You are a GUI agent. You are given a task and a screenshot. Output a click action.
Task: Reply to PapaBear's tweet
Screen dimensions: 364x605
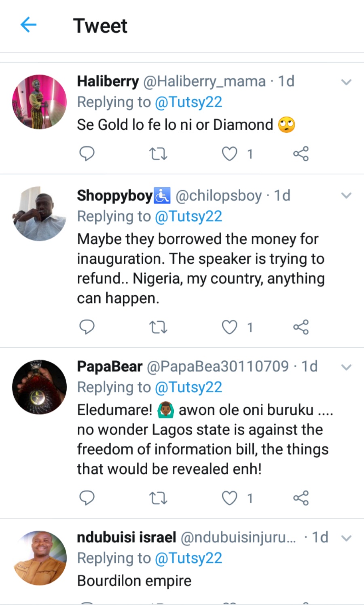pos(87,498)
